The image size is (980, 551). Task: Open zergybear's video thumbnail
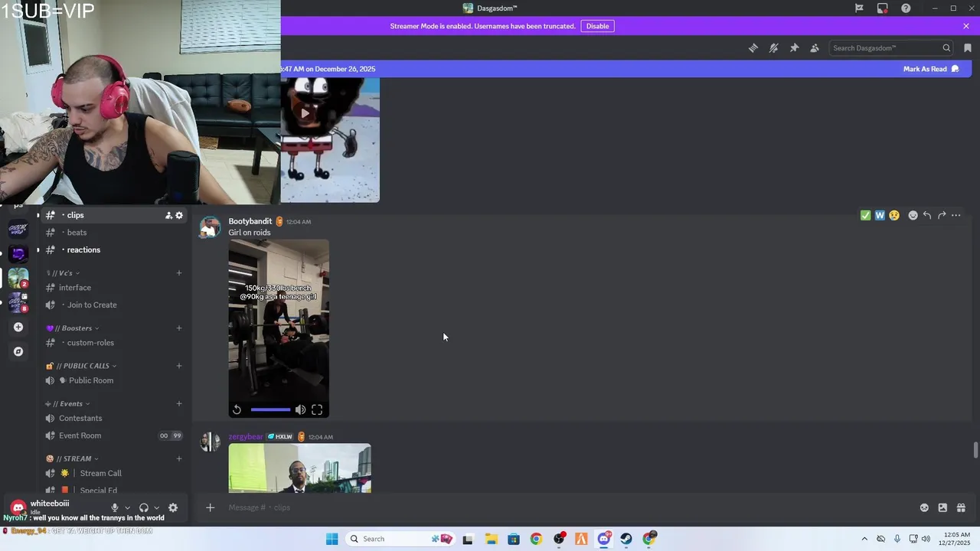pos(299,468)
